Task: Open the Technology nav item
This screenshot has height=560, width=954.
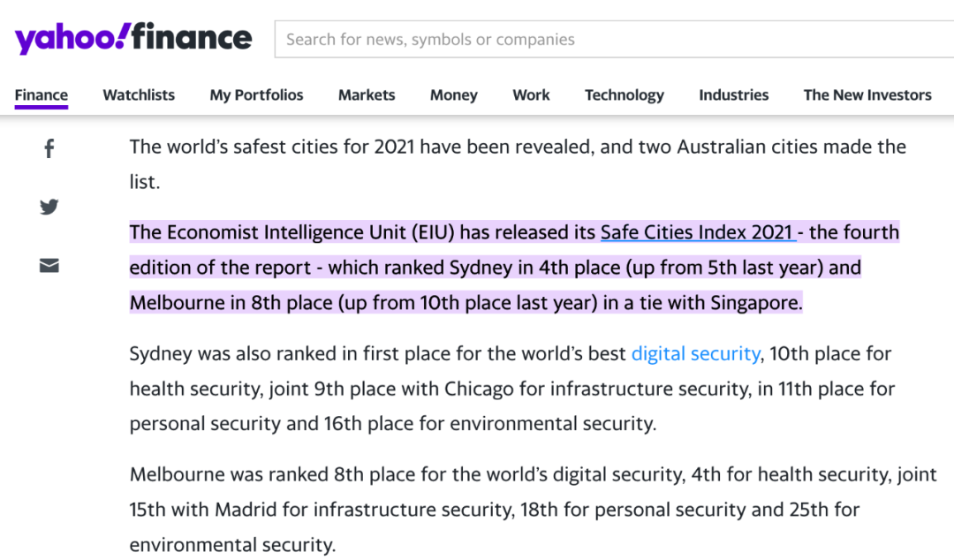Action: 625,95
